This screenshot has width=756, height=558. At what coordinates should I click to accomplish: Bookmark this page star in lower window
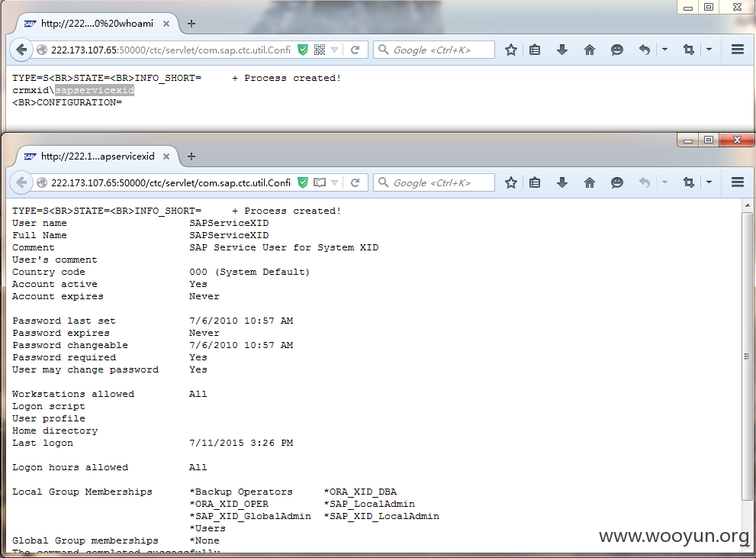(x=511, y=182)
